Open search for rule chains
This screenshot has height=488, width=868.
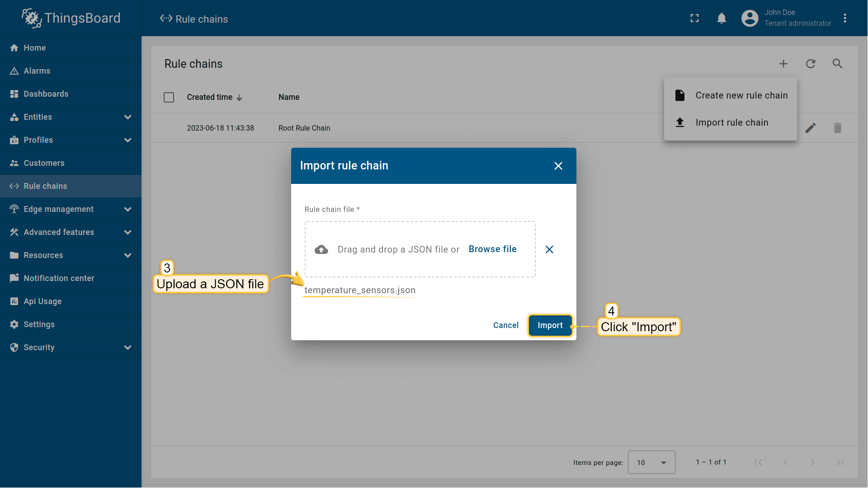pos(837,64)
